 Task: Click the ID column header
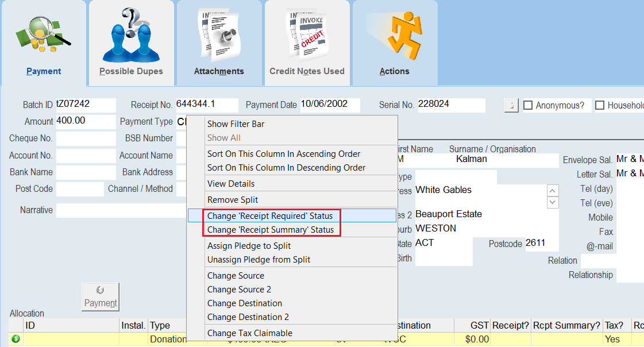[x=71, y=326]
